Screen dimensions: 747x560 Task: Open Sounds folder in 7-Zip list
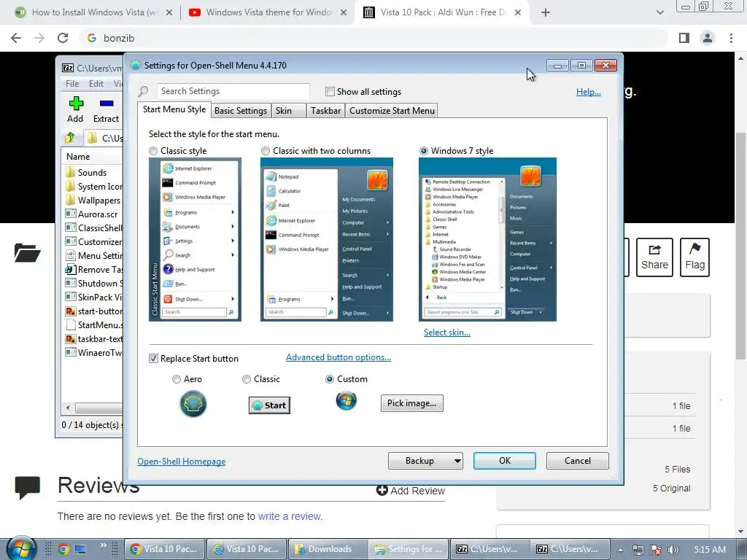92,172
